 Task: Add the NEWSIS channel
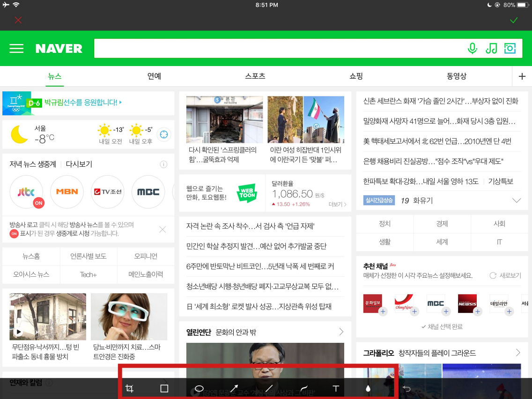coord(478,311)
